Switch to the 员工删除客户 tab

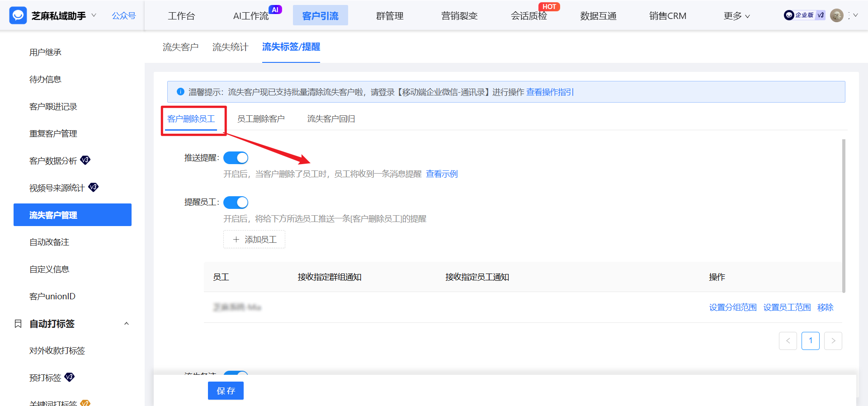point(261,119)
